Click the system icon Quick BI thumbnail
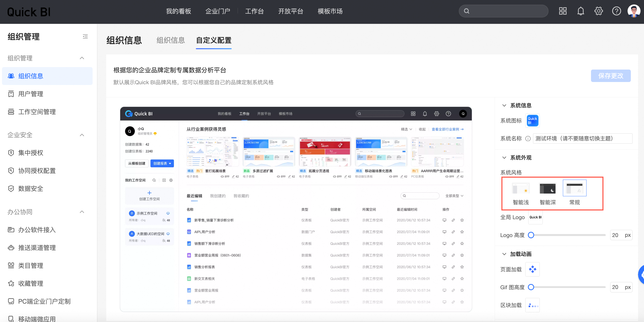644x322 pixels. (532, 121)
